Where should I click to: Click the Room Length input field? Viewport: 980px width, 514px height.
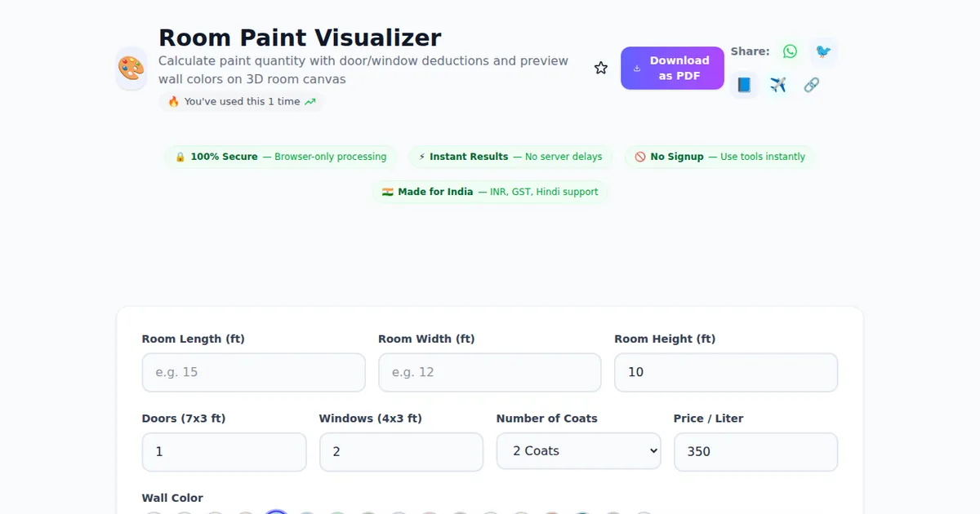253,372
